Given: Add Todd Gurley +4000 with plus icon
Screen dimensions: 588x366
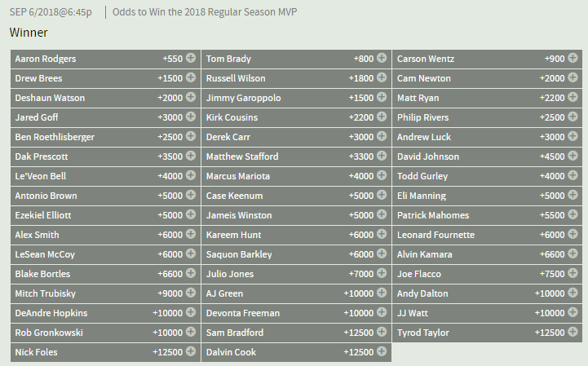Looking at the screenshot, I should point(573,176).
